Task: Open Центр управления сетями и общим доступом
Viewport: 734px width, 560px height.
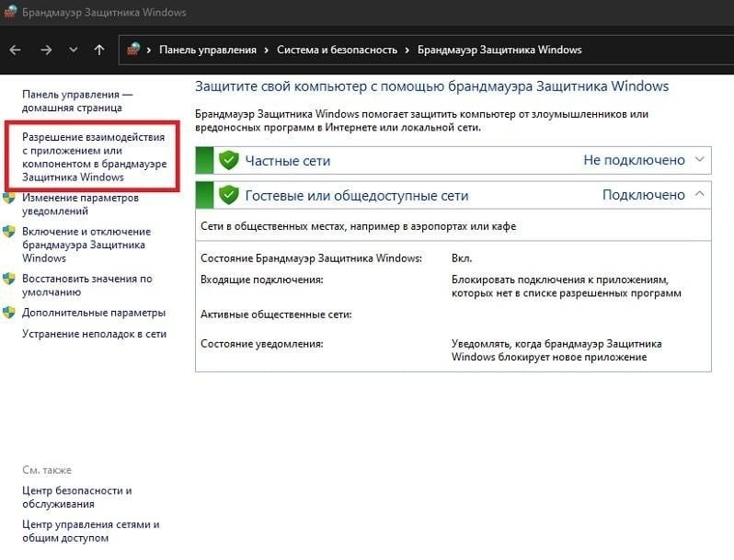Action: (x=91, y=531)
